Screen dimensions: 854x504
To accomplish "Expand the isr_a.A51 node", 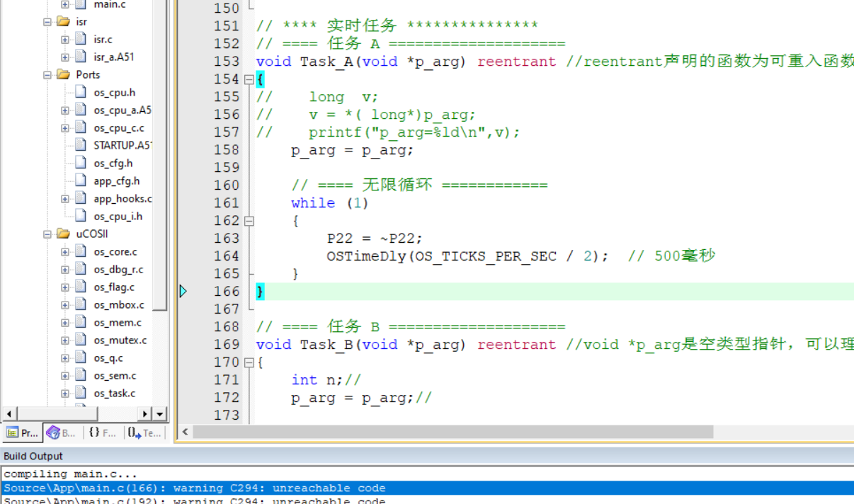I will coord(65,57).
